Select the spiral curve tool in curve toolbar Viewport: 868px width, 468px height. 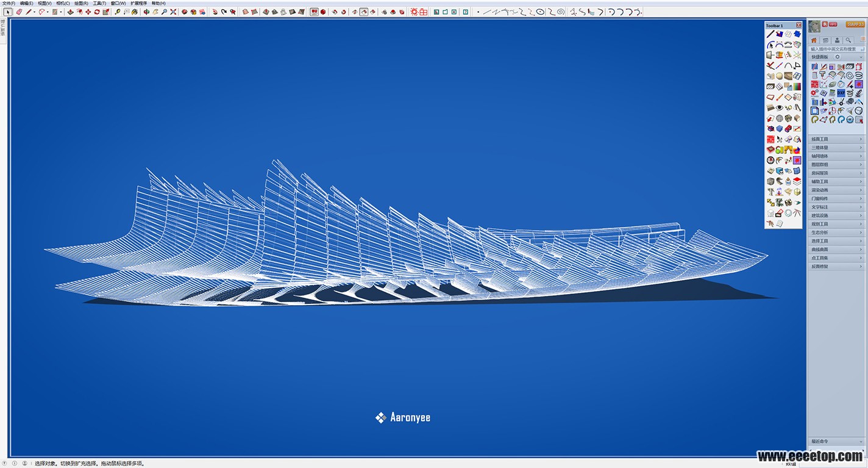[561, 12]
